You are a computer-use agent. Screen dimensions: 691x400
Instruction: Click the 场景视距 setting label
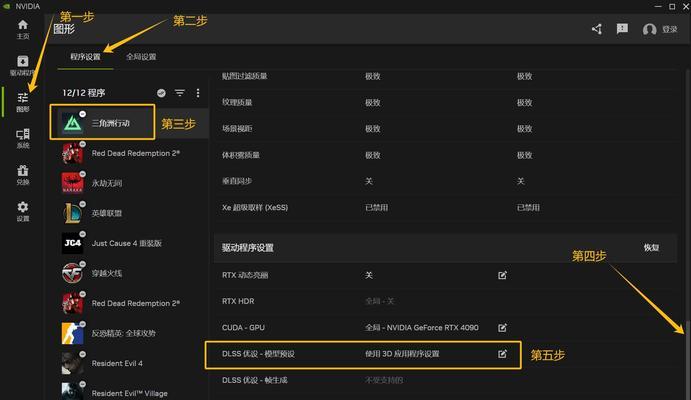[237, 129]
